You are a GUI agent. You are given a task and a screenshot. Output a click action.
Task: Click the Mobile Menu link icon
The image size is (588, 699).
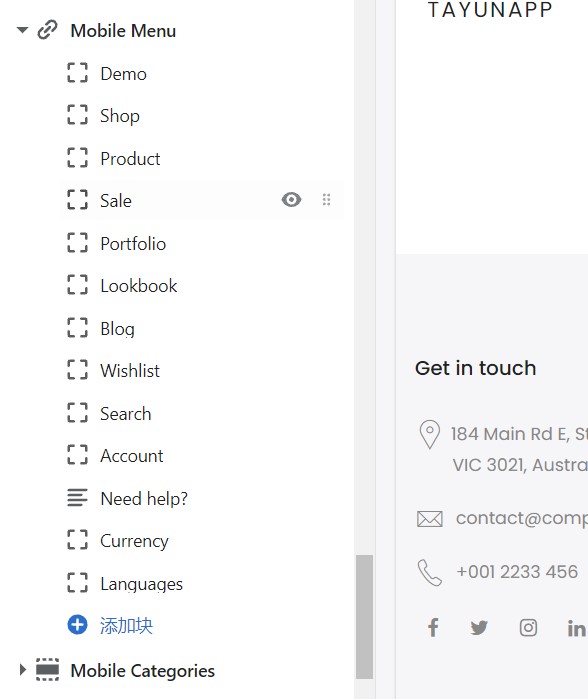point(47,30)
